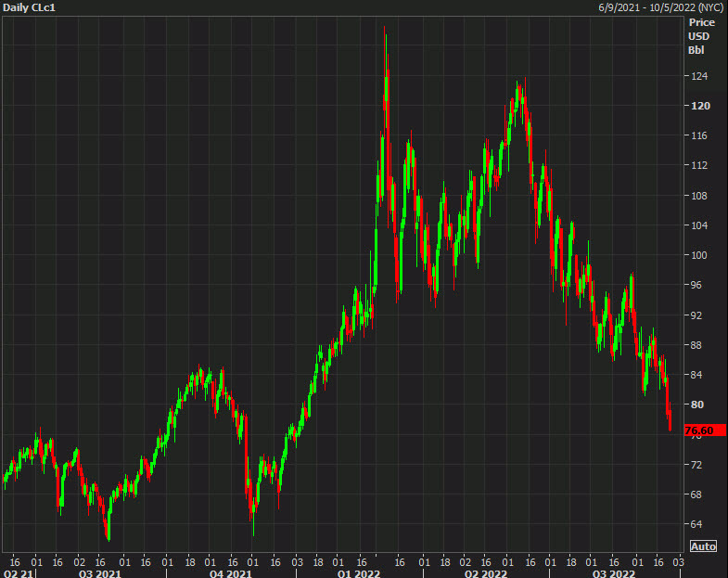Click the 124 price axis value
The width and height of the screenshot is (728, 578).
699,76
